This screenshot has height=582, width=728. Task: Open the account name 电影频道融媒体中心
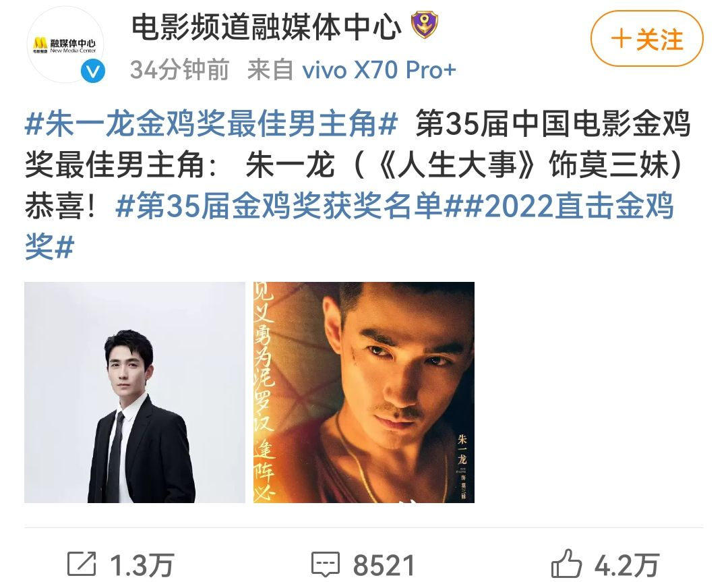tap(267, 26)
